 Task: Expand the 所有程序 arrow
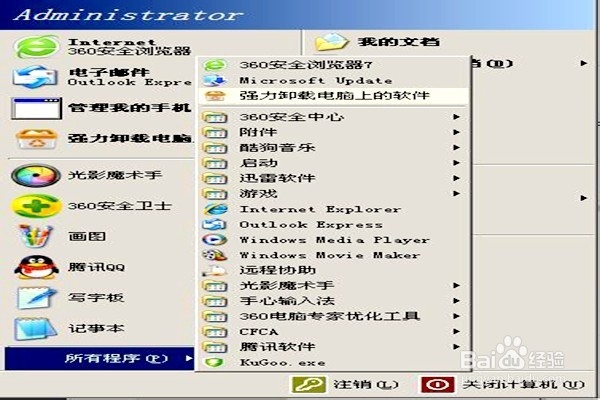point(189,359)
